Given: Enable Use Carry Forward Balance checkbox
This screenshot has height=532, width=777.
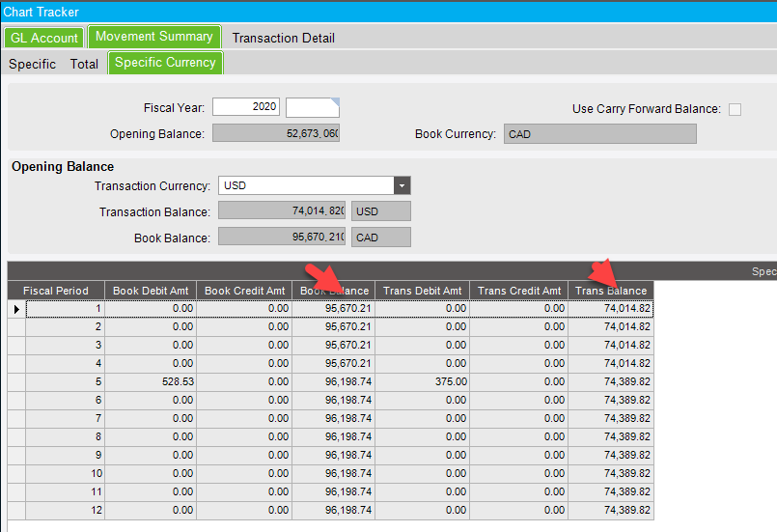Looking at the screenshot, I should [x=735, y=109].
